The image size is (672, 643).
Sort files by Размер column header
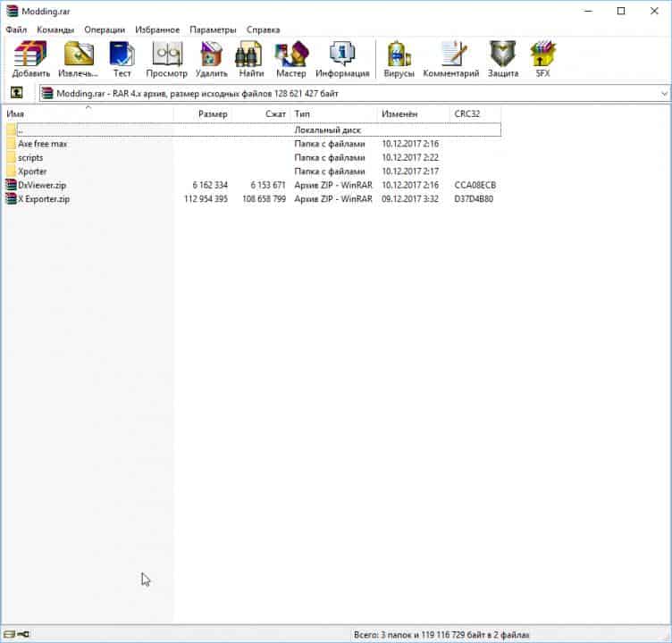(213, 114)
